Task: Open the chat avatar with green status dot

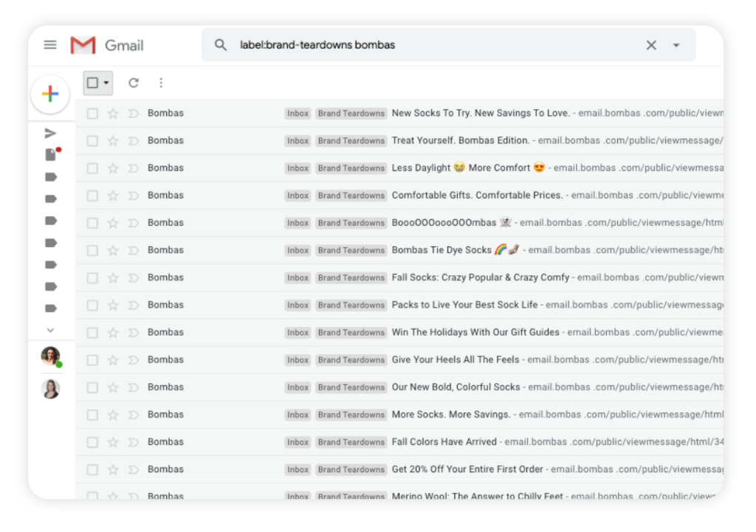Action: pyautogui.click(x=51, y=356)
